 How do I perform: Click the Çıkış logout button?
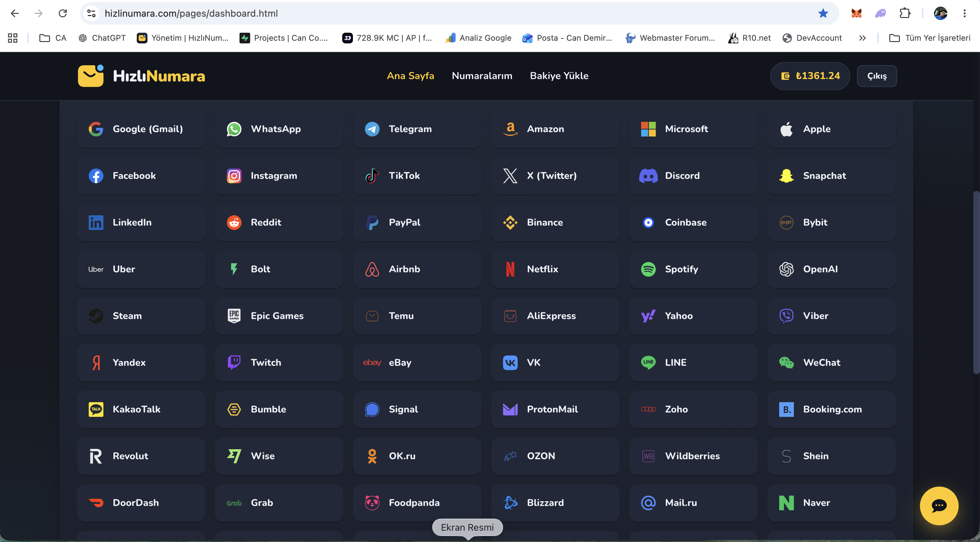coord(877,76)
